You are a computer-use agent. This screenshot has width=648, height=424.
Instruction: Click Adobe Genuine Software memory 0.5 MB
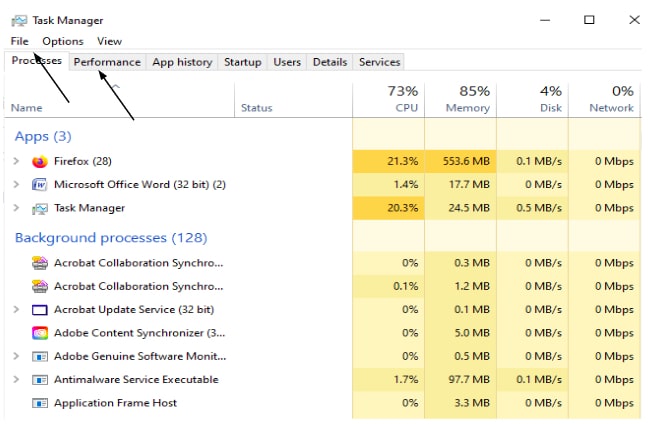[472, 356]
